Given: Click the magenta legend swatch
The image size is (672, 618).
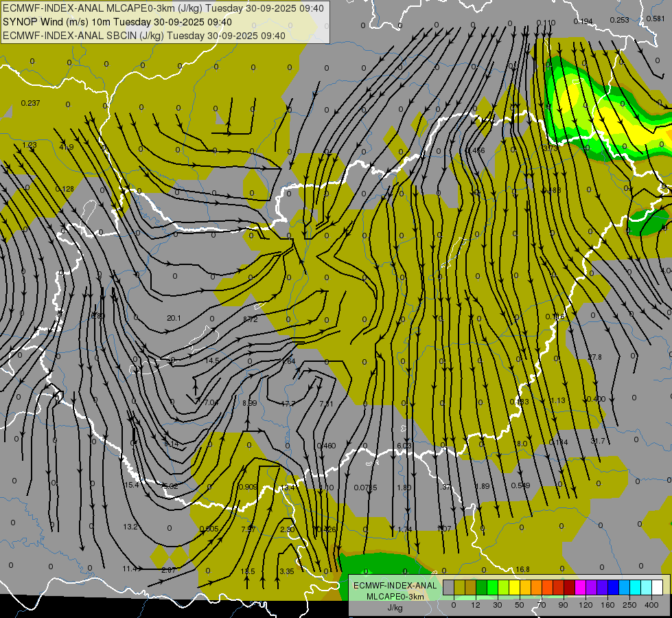Looking at the screenshot, I should coord(580,588).
